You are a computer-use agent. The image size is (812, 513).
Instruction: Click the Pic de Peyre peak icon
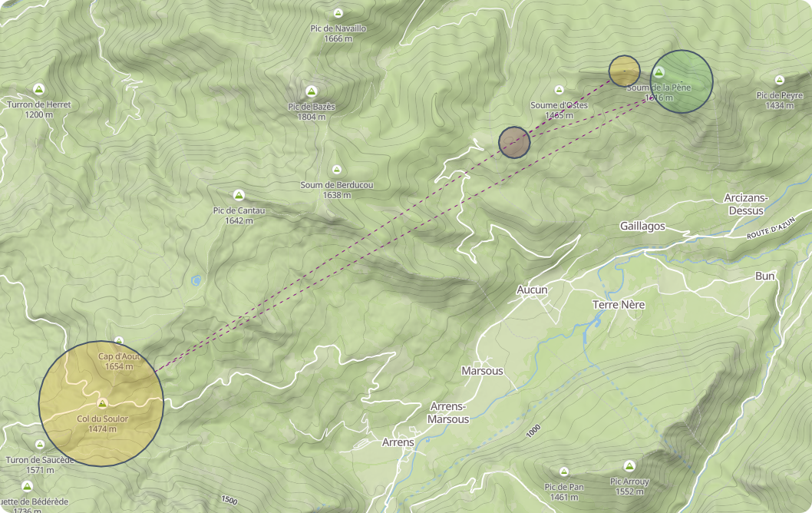point(779,80)
